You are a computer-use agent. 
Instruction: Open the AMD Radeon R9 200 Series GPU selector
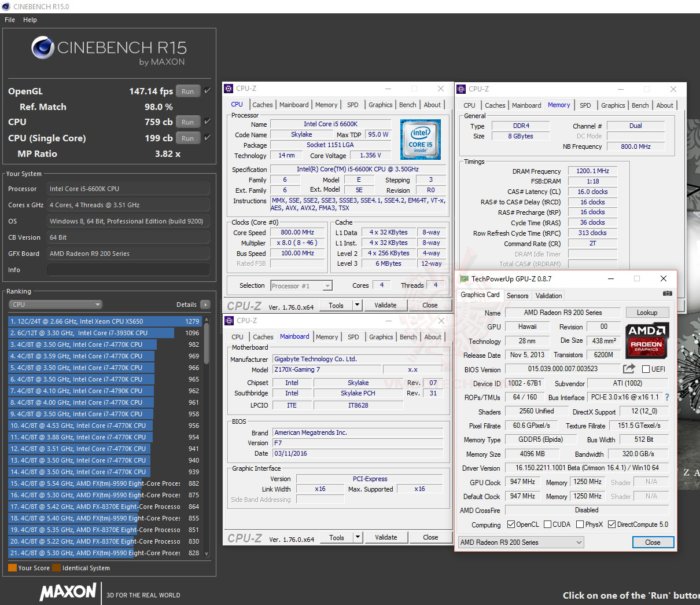[x=521, y=542]
